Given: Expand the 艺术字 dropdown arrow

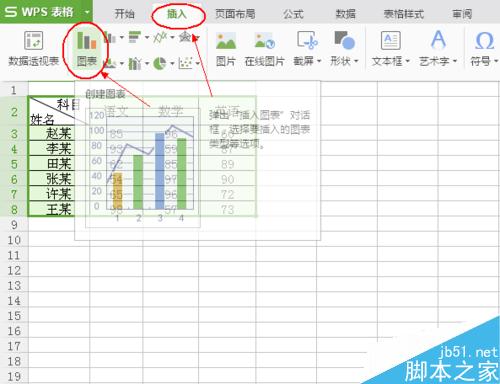Looking at the screenshot, I should click(x=455, y=61).
